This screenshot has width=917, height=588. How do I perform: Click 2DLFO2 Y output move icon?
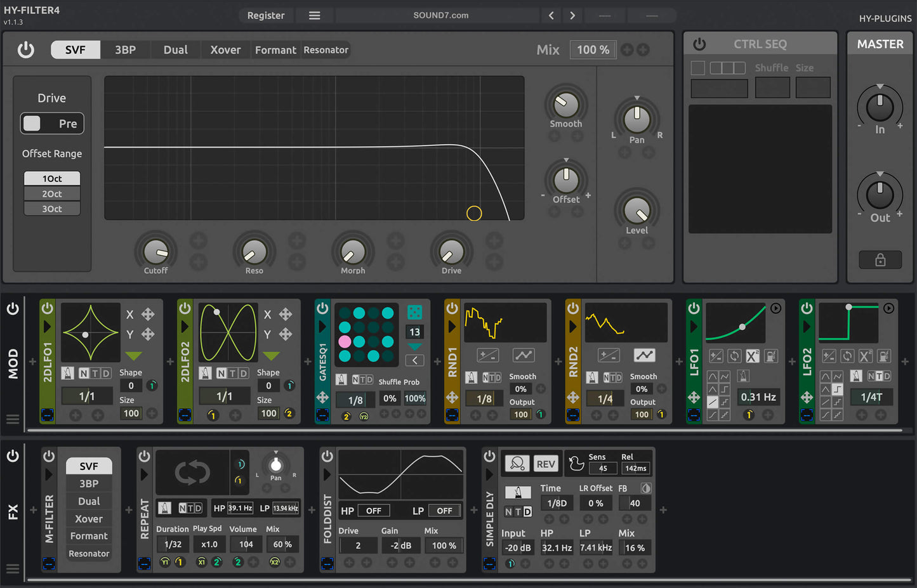click(286, 334)
